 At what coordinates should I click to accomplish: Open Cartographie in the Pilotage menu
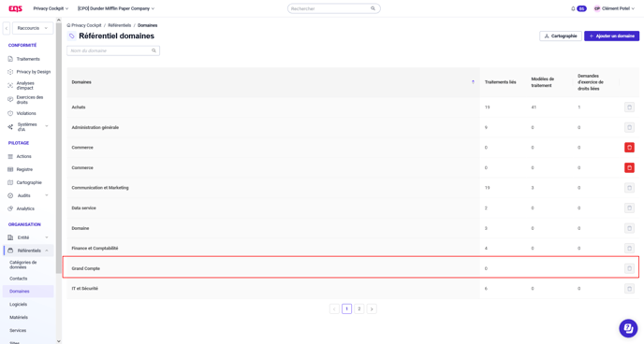(x=29, y=182)
